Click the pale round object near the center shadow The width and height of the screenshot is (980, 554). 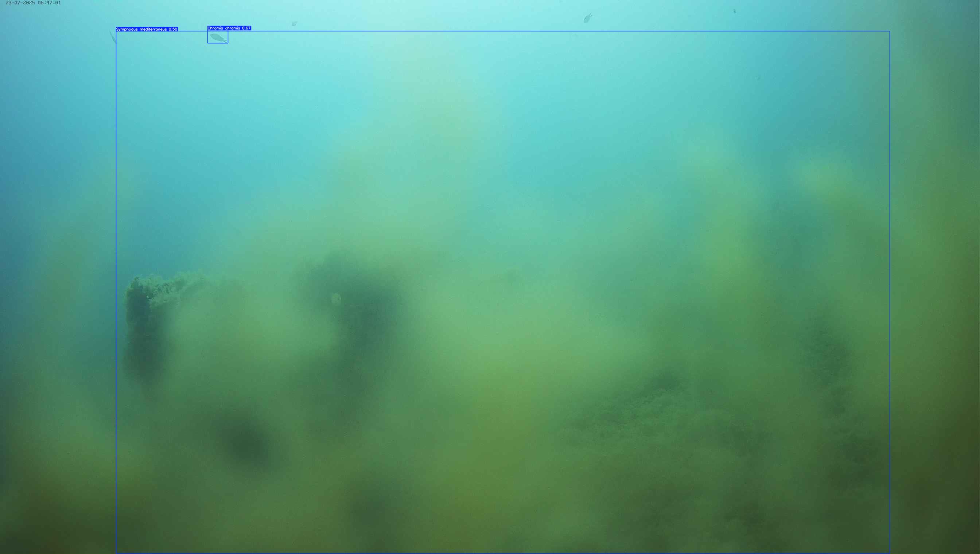[336, 300]
